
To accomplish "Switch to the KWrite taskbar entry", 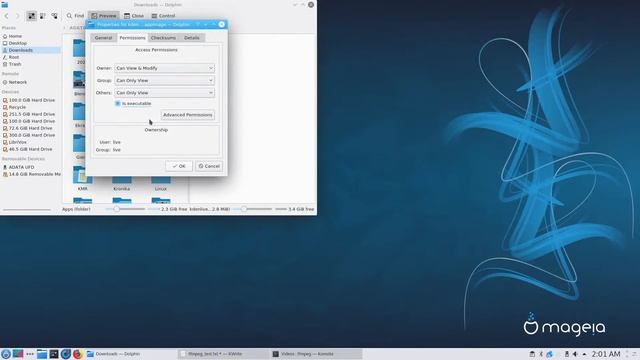I will [x=223, y=354].
